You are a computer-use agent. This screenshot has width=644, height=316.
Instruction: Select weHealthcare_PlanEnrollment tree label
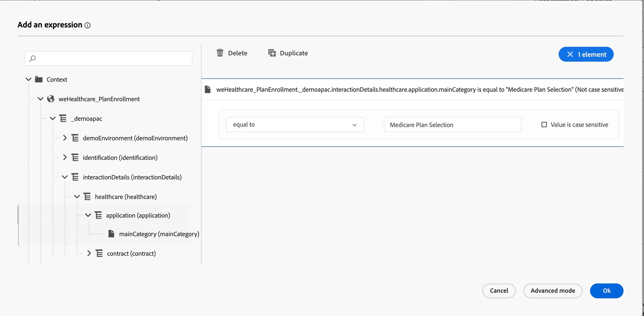(99, 99)
